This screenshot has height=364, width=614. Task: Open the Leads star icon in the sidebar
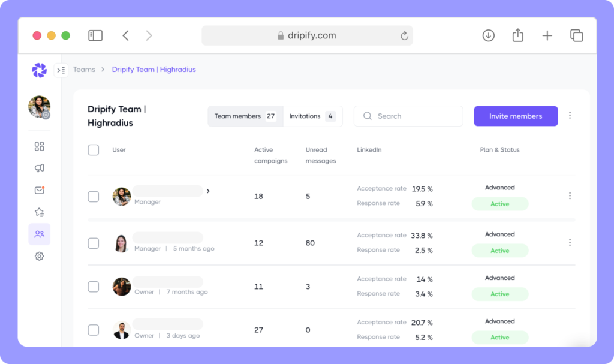point(39,212)
